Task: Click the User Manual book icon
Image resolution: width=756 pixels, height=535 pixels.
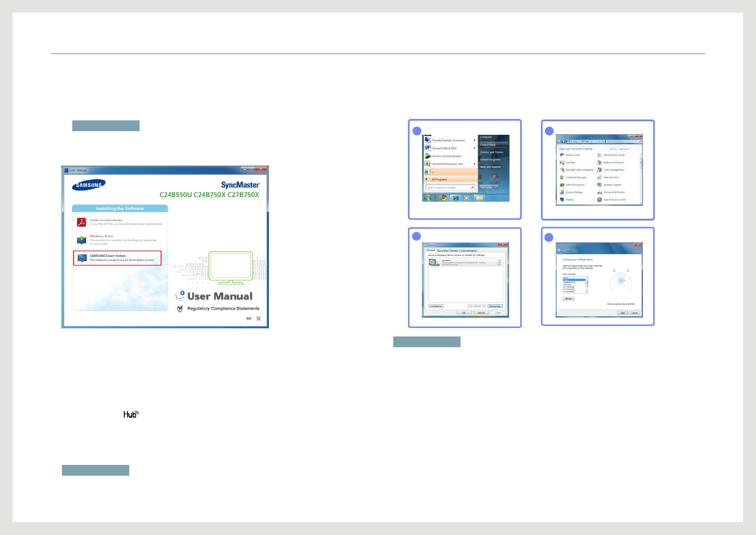Action: click(180, 295)
